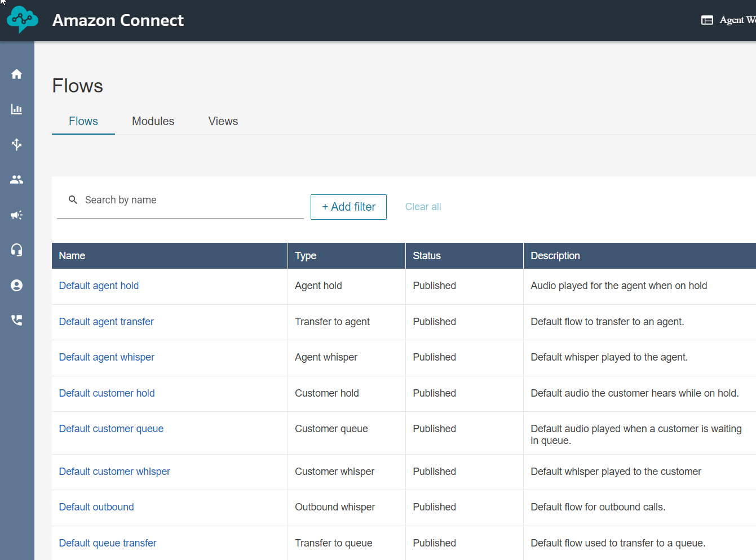Click the Amazon Connect title text
756x560 pixels.
pos(118,20)
